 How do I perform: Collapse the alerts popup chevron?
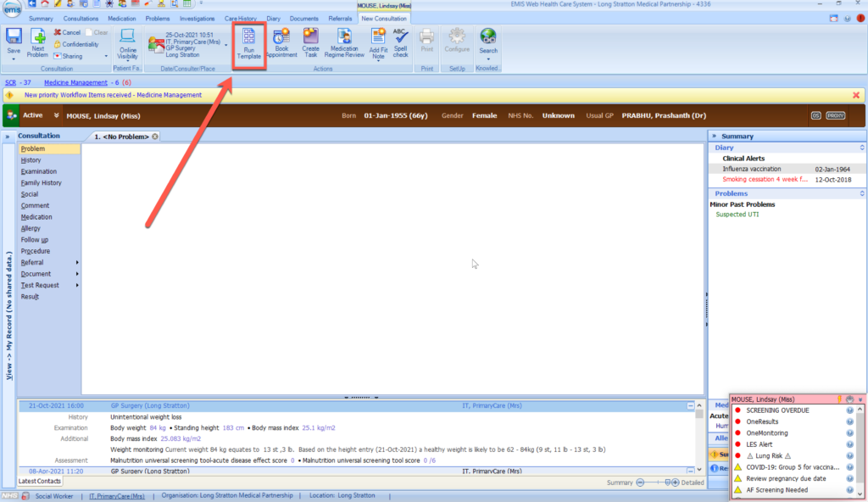click(860, 399)
